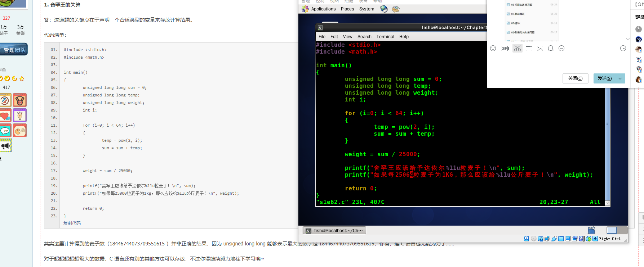Click the fishc@localhost taskbar button in GNOME panel

[334, 231]
